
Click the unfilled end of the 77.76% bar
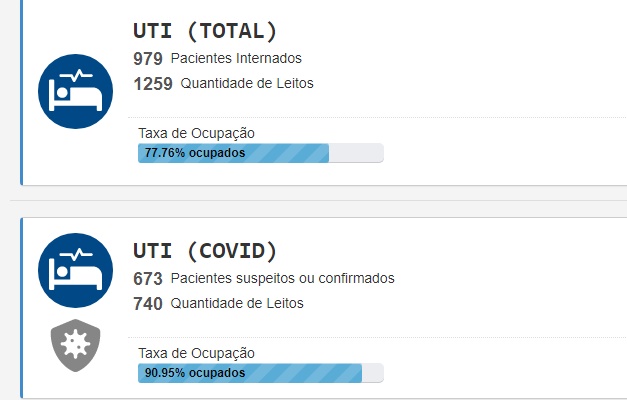tap(356, 153)
